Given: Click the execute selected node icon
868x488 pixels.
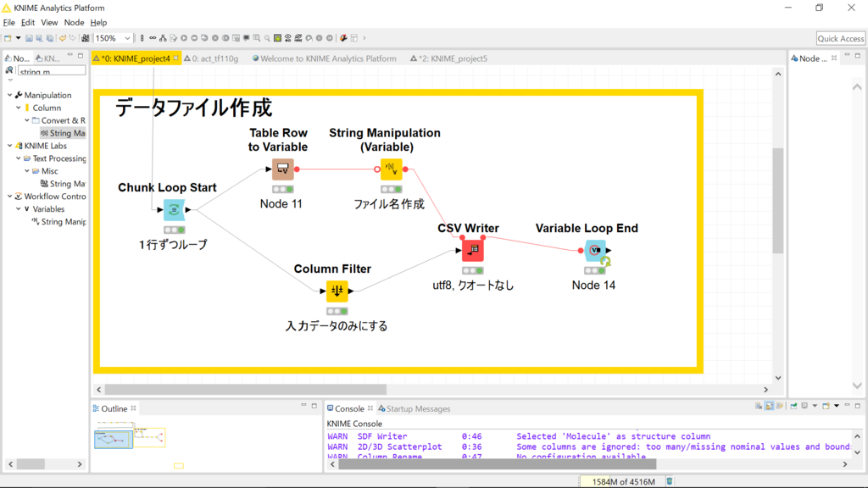Looking at the screenshot, I should coord(184,38).
